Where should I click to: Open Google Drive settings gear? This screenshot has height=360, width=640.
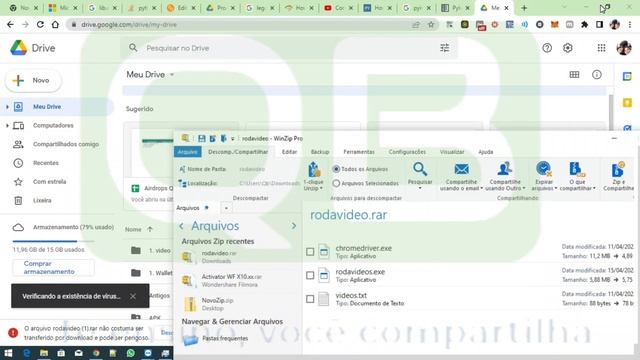click(567, 48)
